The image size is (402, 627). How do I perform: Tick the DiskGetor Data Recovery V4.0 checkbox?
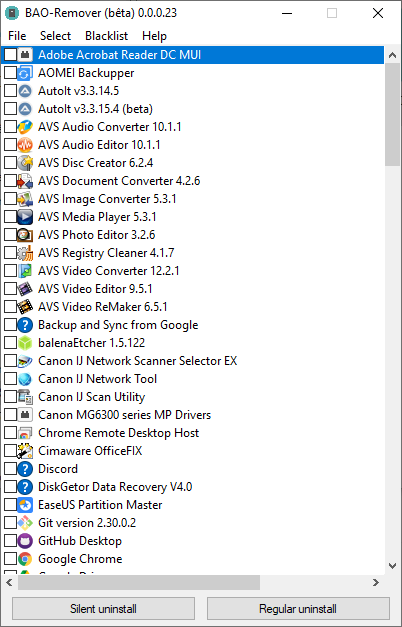tap(10, 487)
